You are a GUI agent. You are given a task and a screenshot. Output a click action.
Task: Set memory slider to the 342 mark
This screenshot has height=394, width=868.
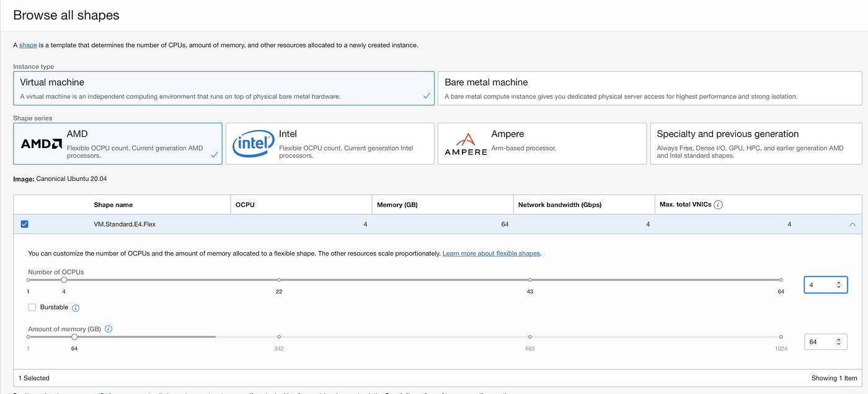coord(279,337)
